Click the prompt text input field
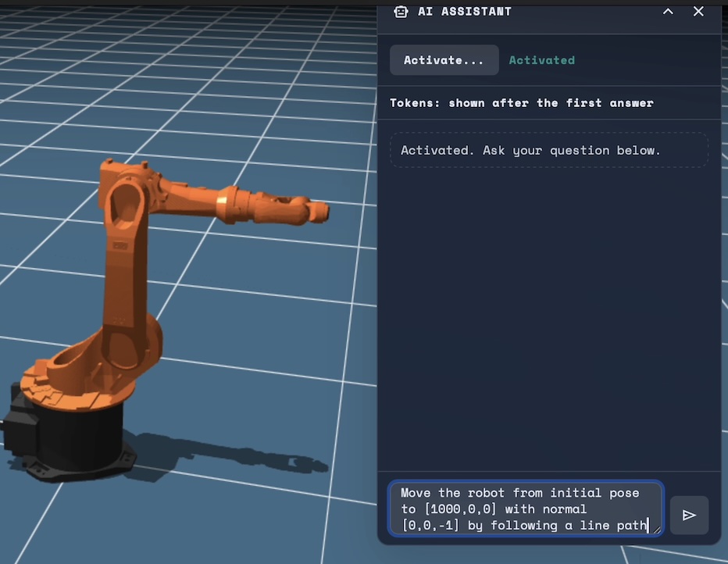728x564 pixels. [526, 509]
